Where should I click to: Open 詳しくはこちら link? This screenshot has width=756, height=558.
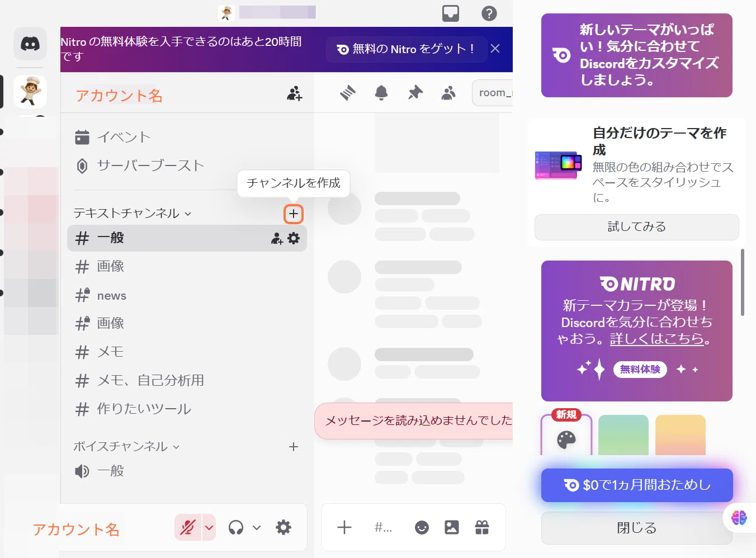point(656,339)
